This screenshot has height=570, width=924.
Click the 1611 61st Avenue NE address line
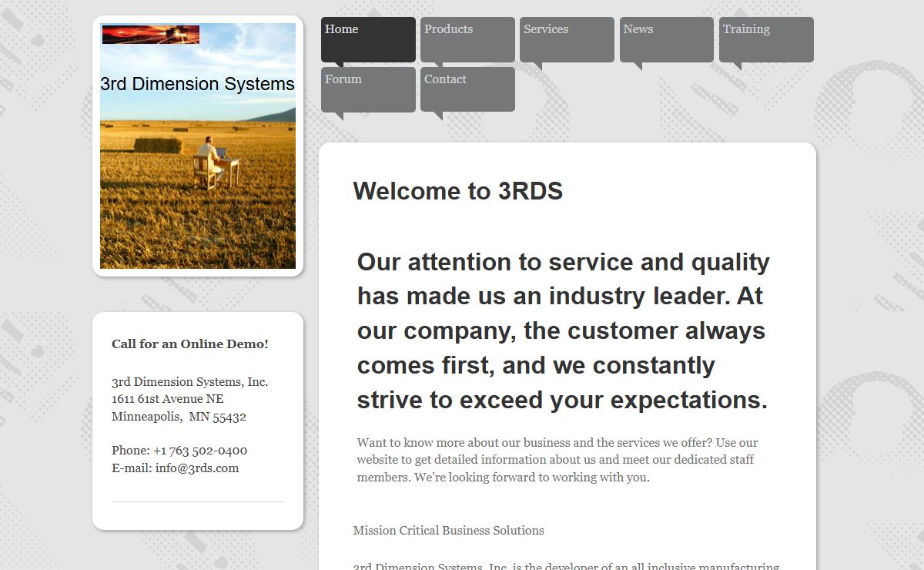(168, 399)
